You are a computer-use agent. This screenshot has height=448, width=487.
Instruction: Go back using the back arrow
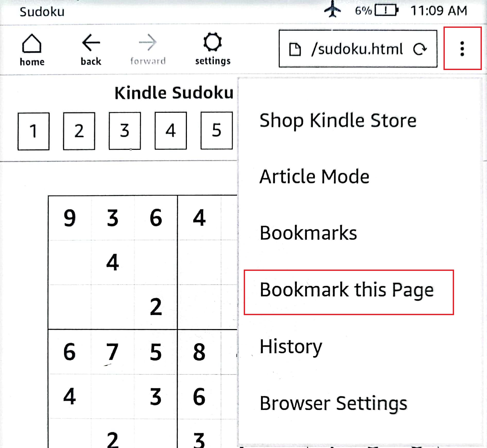point(91,50)
